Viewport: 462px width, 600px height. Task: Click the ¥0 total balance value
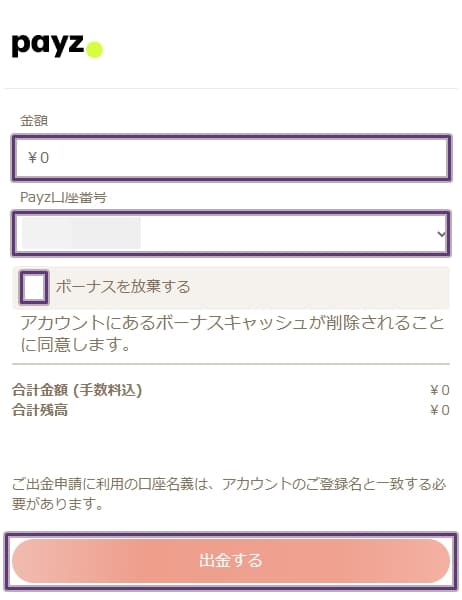[439, 410]
